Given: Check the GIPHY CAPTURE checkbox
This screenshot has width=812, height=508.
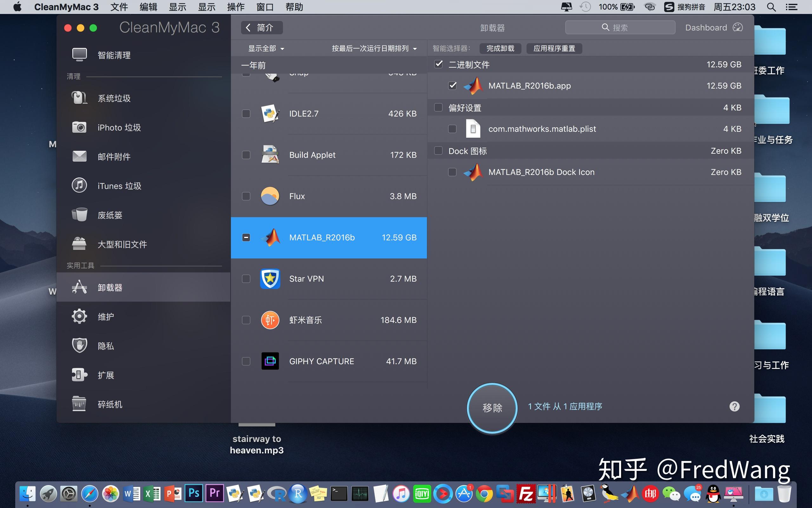Looking at the screenshot, I should tap(246, 361).
